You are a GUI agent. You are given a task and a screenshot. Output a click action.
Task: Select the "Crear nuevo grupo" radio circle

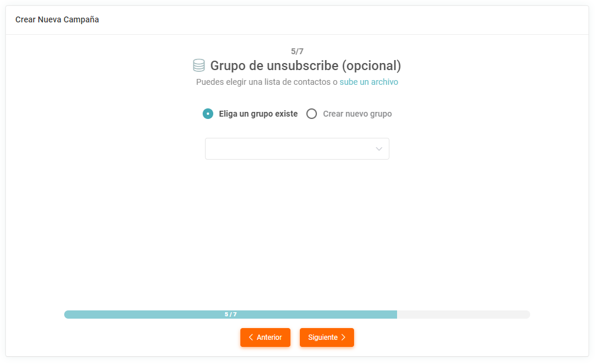click(x=312, y=114)
